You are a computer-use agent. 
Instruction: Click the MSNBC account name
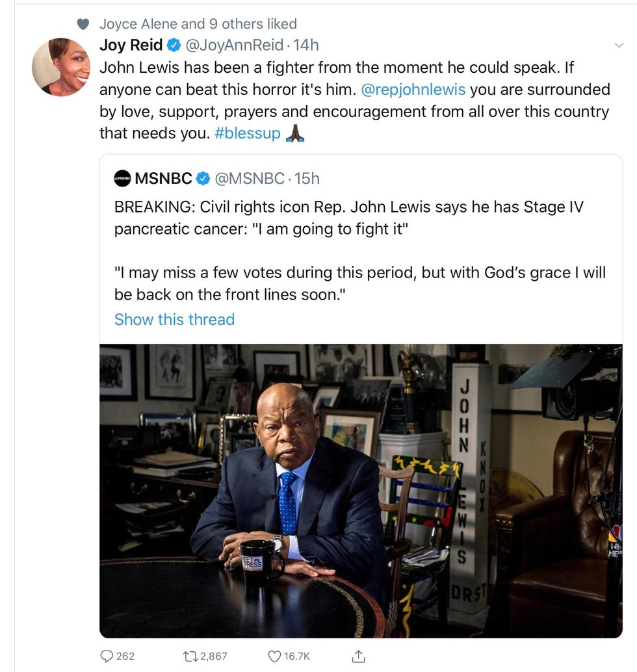tap(163, 178)
